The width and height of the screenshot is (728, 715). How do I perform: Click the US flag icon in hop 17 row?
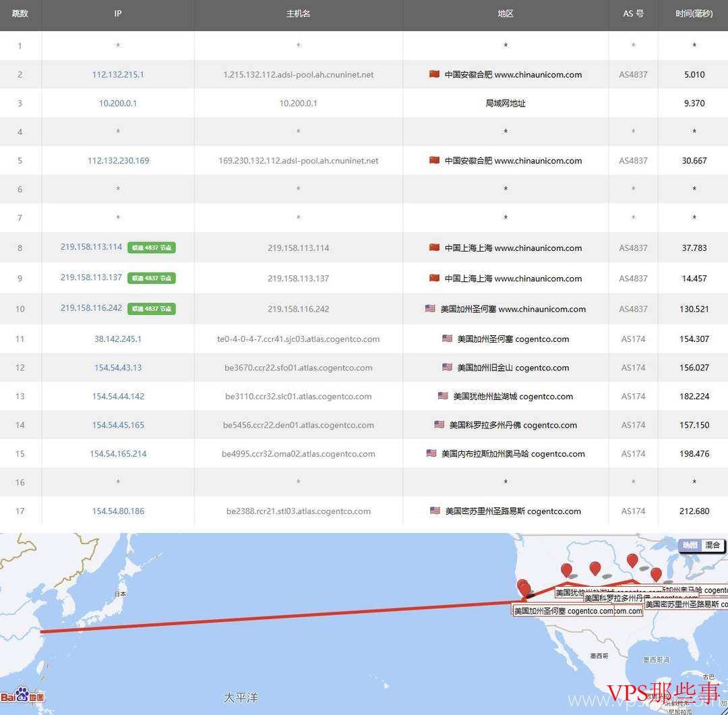point(435,510)
